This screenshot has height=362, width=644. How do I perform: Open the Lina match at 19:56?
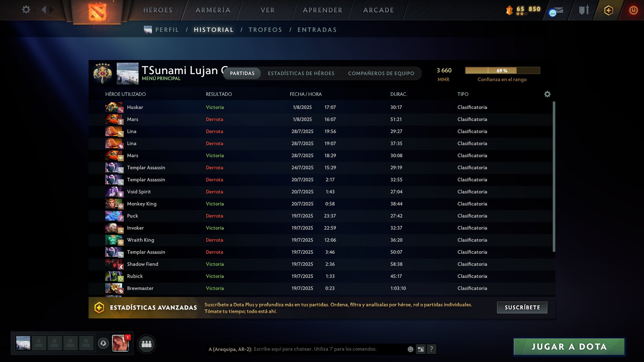click(x=320, y=131)
